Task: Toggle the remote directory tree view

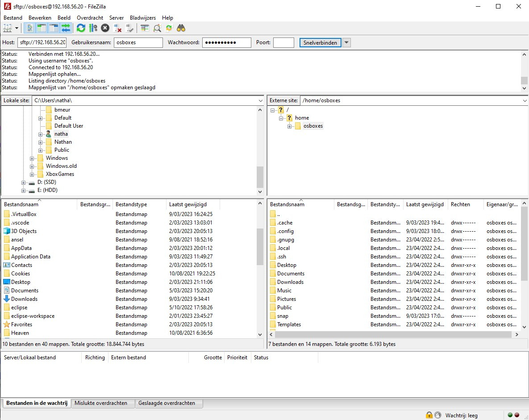Action: tap(54, 28)
